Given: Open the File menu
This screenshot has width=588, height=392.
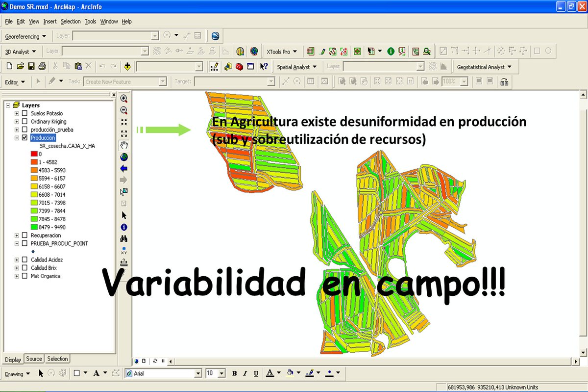Looking at the screenshot, I should (9, 22).
